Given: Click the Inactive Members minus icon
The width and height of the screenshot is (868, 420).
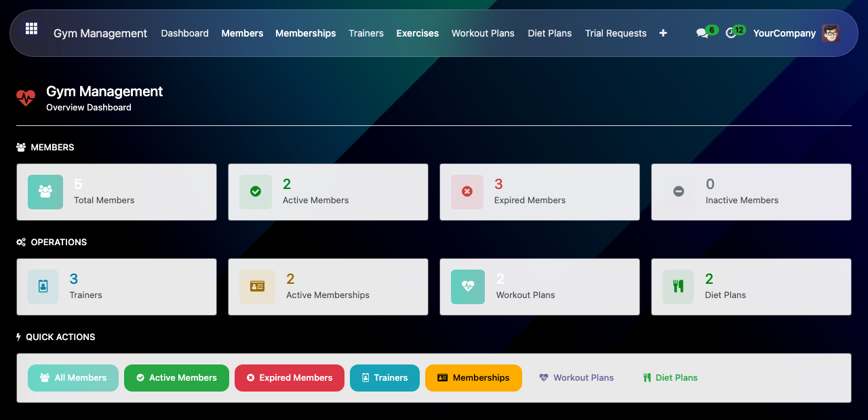Looking at the screenshot, I should pos(679,192).
